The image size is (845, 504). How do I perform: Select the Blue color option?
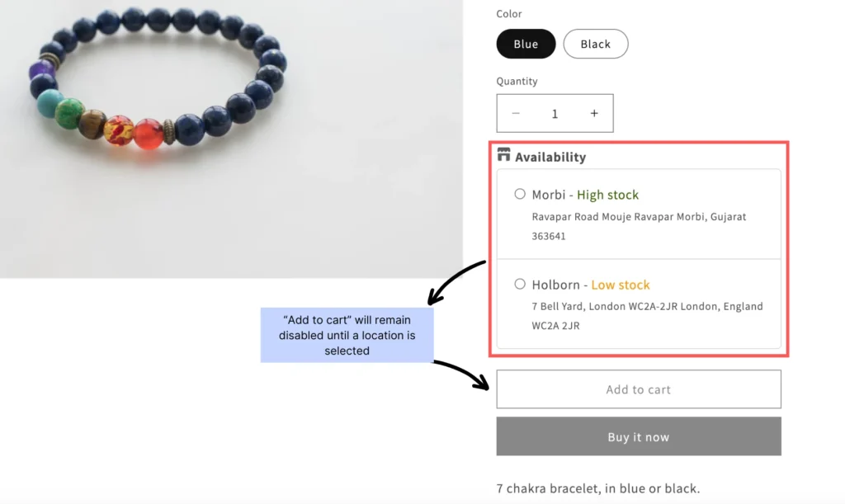coord(526,45)
